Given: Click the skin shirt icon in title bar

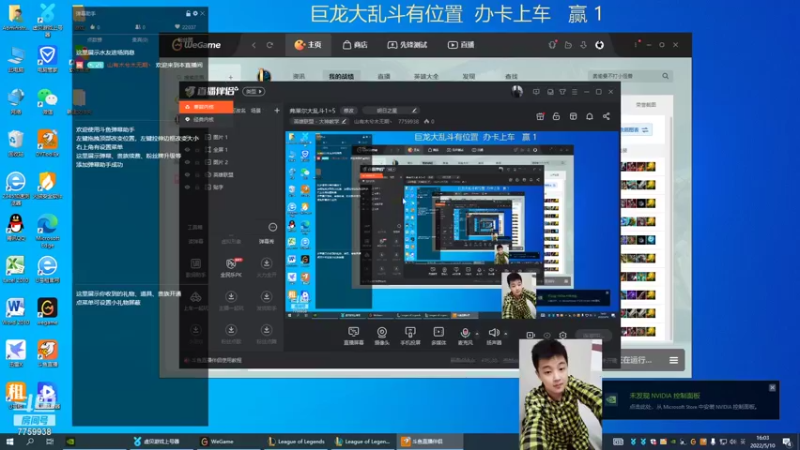Looking at the screenshot, I should tap(562, 92).
